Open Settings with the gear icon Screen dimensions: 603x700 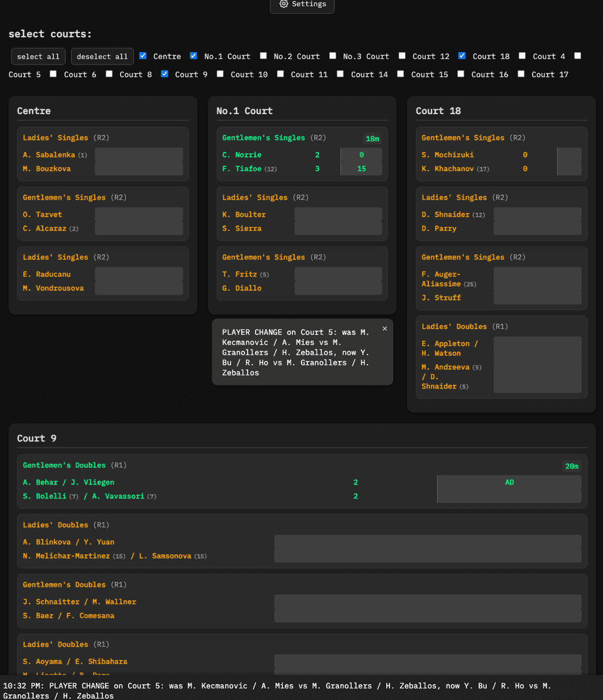point(302,4)
